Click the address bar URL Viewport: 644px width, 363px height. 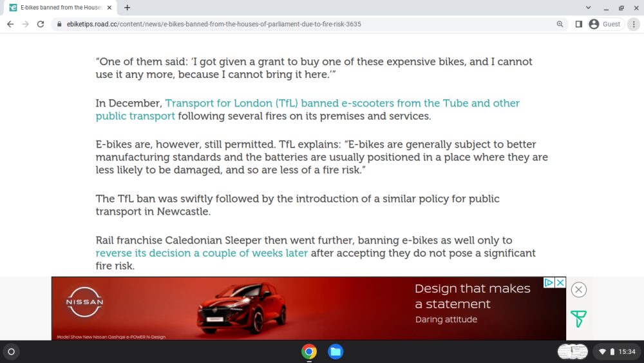tap(214, 25)
